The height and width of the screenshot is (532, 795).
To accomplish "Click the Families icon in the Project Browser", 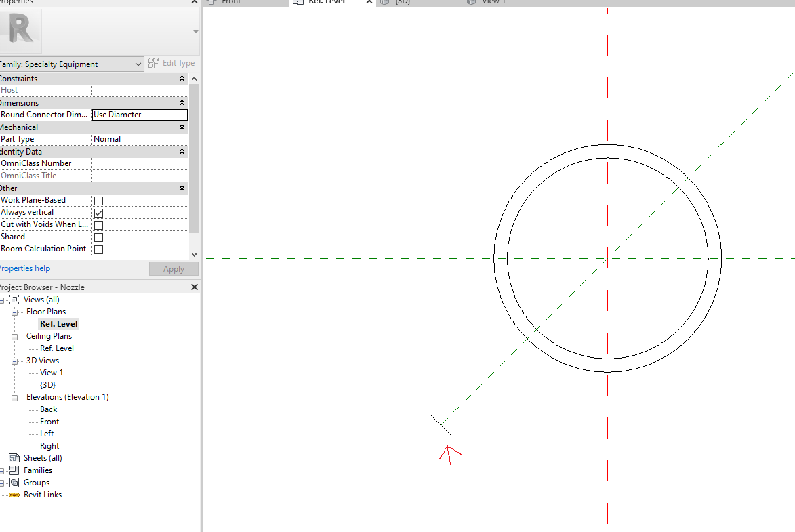I will pos(14,470).
